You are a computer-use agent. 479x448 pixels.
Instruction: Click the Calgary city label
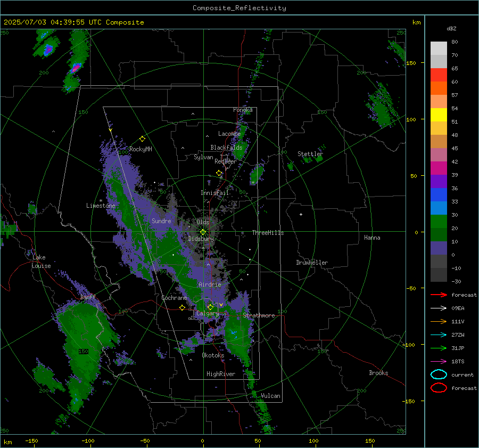point(208,313)
